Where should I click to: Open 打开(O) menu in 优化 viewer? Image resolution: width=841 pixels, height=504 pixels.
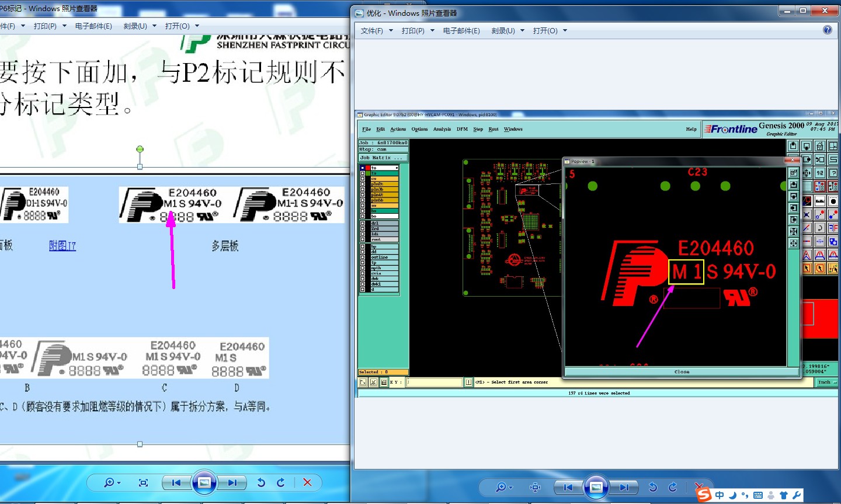[x=550, y=30]
